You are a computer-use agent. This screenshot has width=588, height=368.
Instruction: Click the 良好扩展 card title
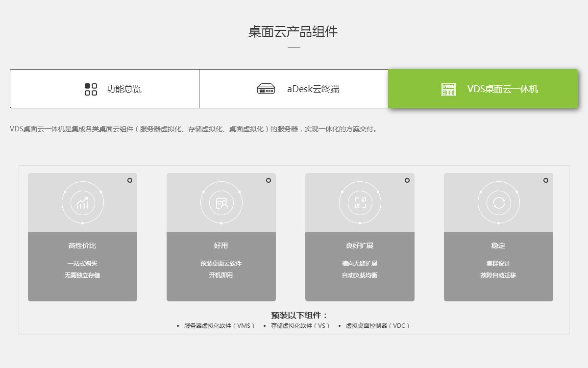(x=360, y=245)
